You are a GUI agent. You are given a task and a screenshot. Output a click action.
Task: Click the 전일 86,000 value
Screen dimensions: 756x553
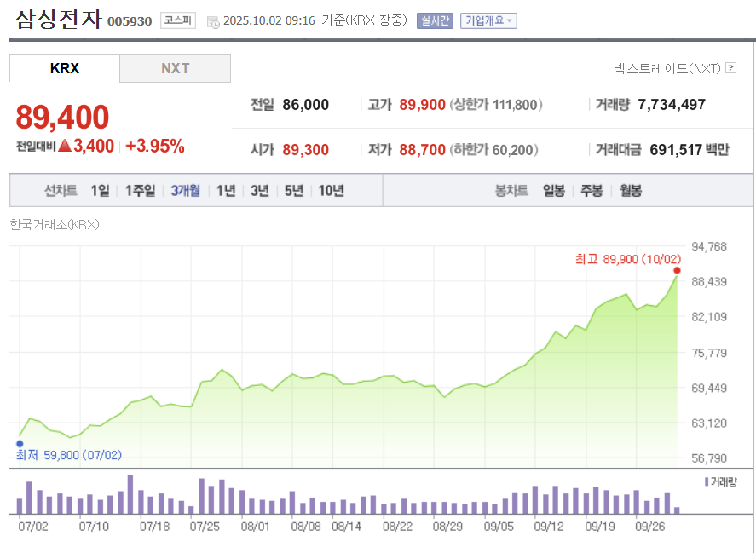(306, 105)
